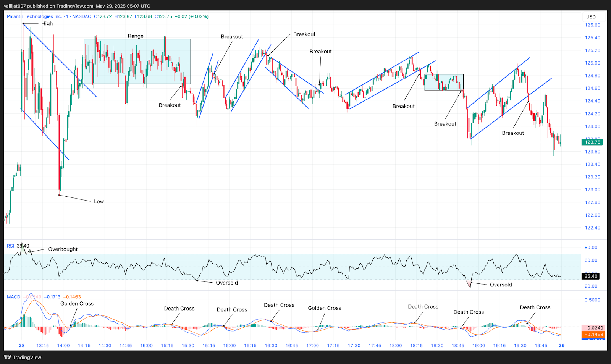Click the 124.40 price axis label
Image resolution: width=611 pixels, height=364 pixels.
tap(592, 101)
